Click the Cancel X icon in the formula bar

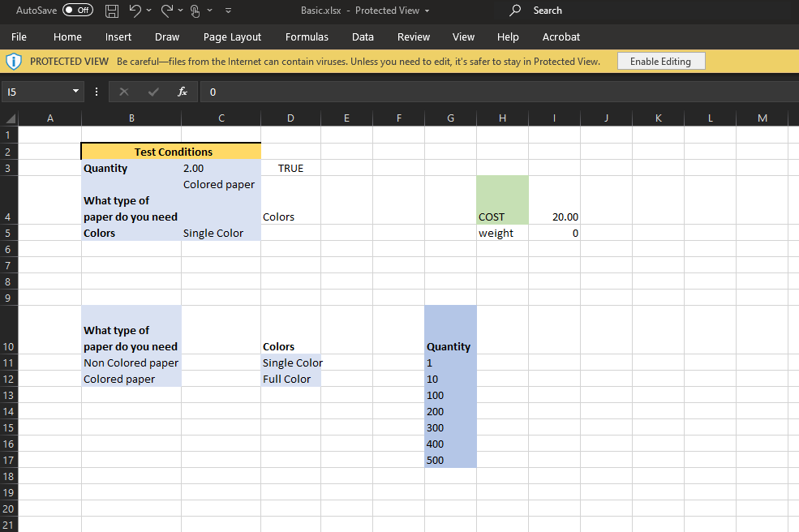point(124,92)
